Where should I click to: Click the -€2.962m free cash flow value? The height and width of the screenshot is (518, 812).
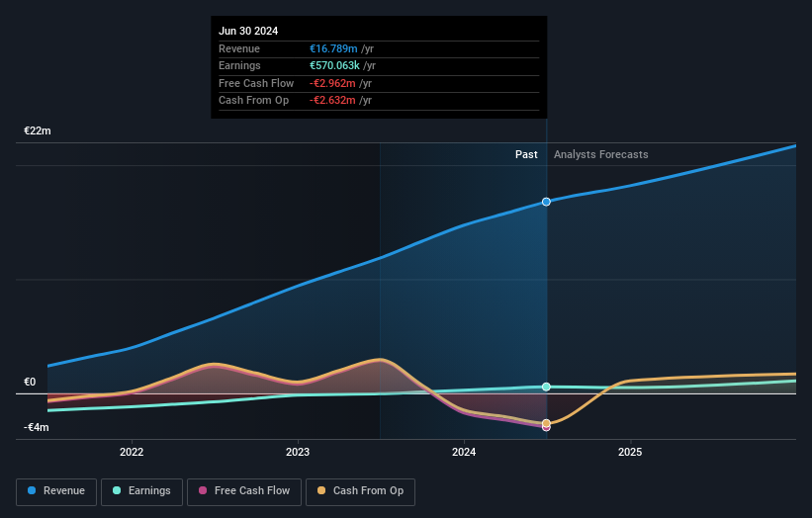332,83
